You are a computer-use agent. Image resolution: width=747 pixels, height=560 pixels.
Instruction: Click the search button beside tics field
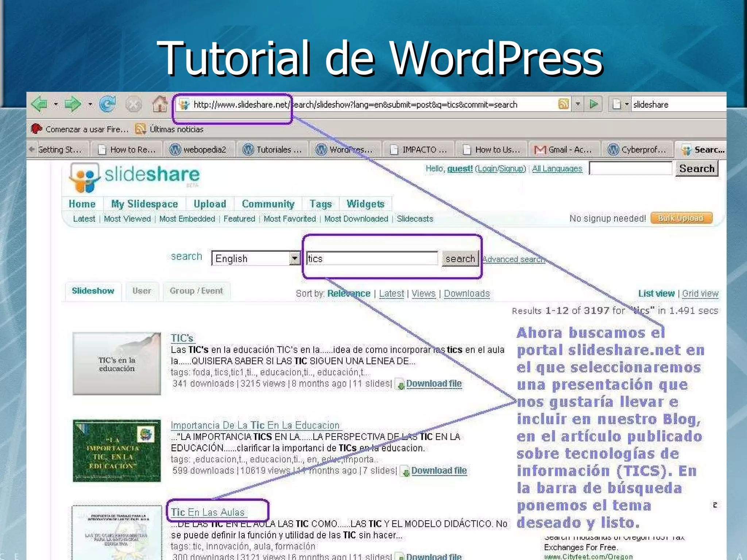pos(460,258)
